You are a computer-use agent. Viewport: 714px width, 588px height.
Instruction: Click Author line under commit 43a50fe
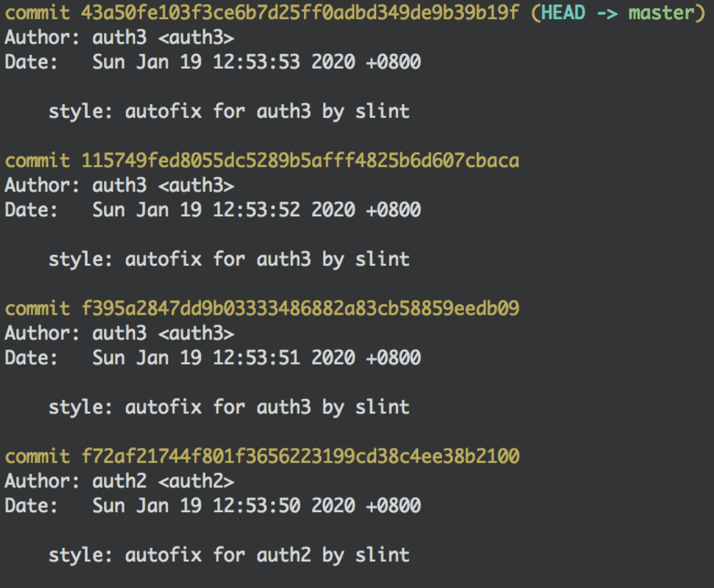(x=120, y=37)
